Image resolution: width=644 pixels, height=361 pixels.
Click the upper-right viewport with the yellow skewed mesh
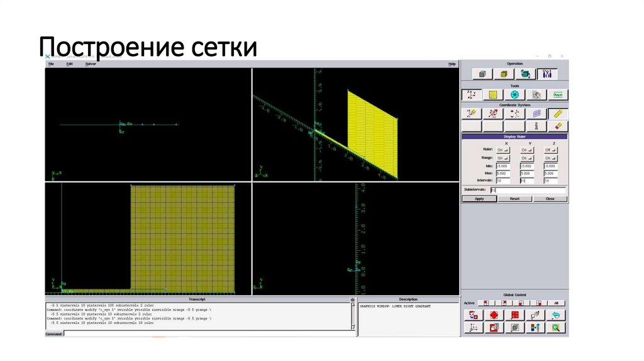(356, 125)
